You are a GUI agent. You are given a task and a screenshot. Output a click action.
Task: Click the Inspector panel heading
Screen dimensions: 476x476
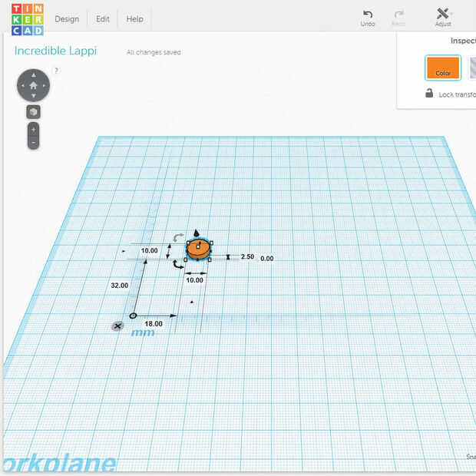pyautogui.click(x=463, y=41)
